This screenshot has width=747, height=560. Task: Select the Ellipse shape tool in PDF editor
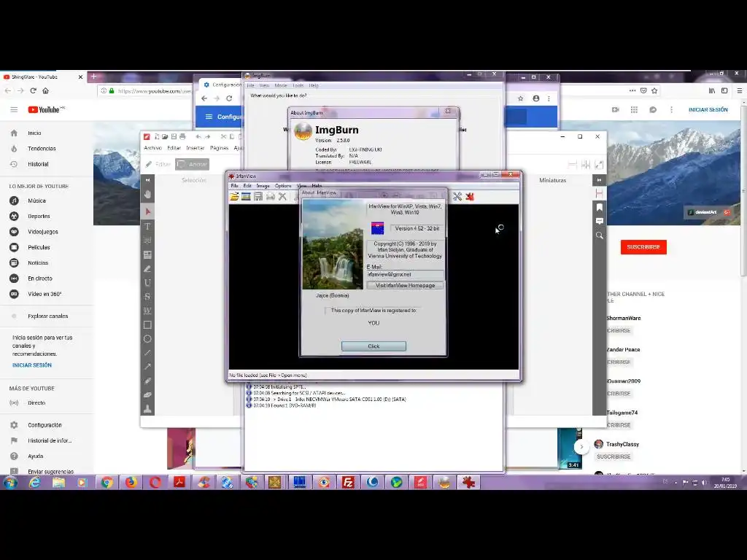147,339
